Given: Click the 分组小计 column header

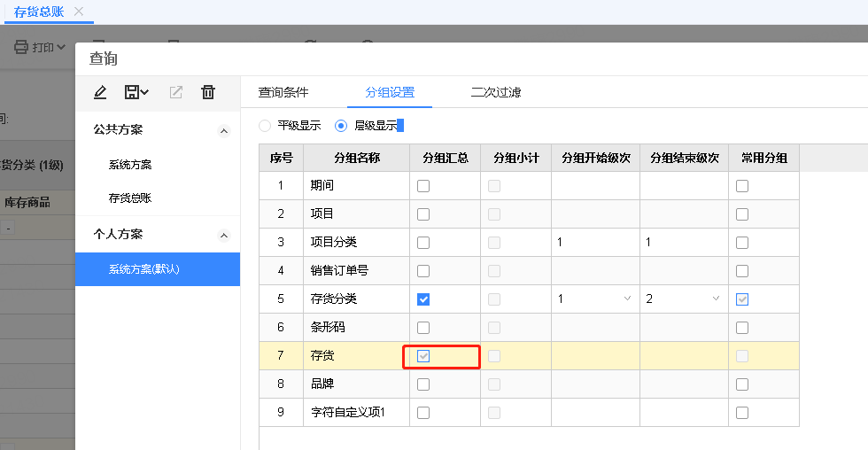Looking at the screenshot, I should coord(515,158).
